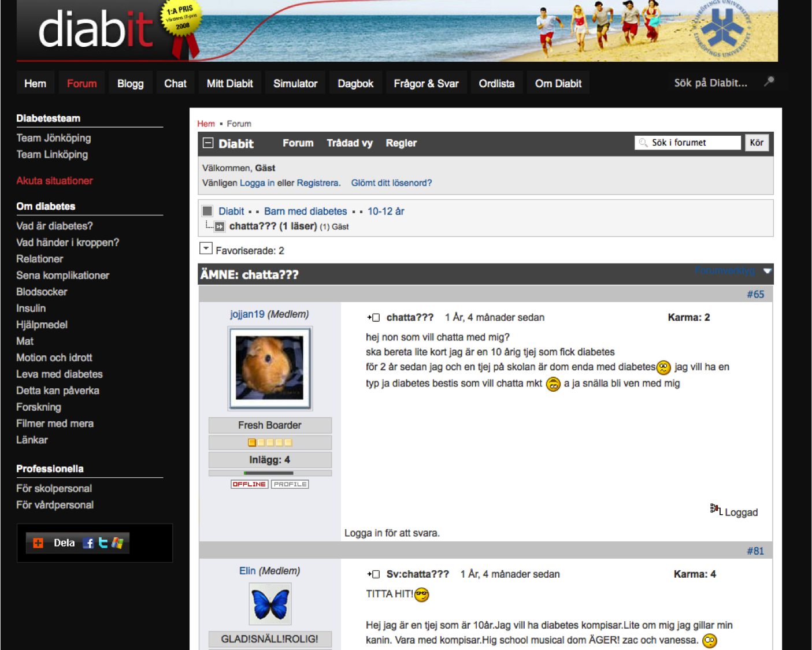Viewport: 812px width, 650px height.
Task: Open the Simulator tab in main navigation
Action: coord(295,83)
